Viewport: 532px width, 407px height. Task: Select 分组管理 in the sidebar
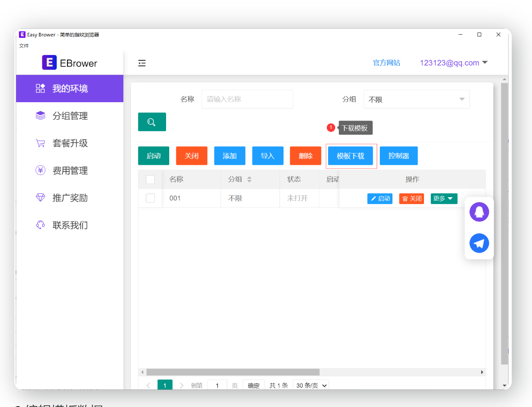70,116
